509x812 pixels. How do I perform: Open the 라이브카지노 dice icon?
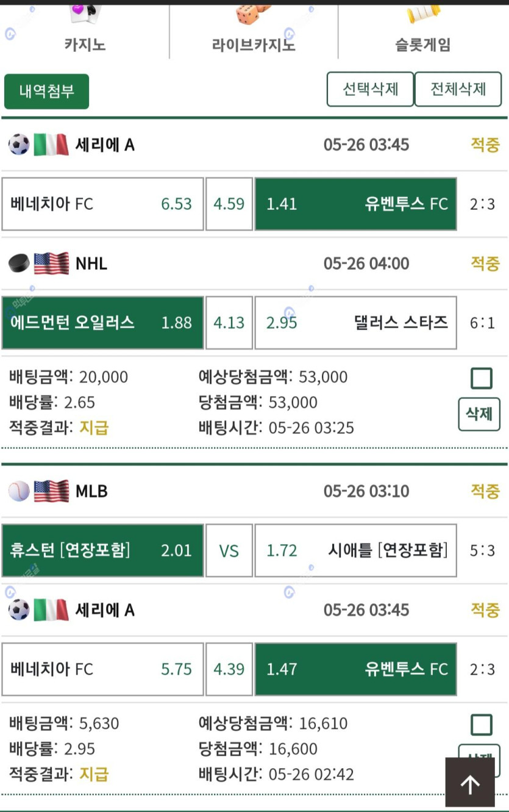[x=254, y=13]
